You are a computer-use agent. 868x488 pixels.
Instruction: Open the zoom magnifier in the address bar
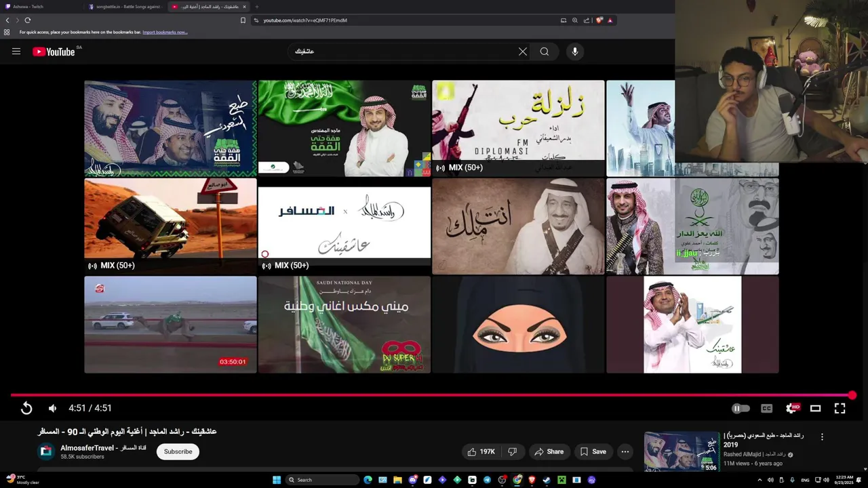coord(575,20)
